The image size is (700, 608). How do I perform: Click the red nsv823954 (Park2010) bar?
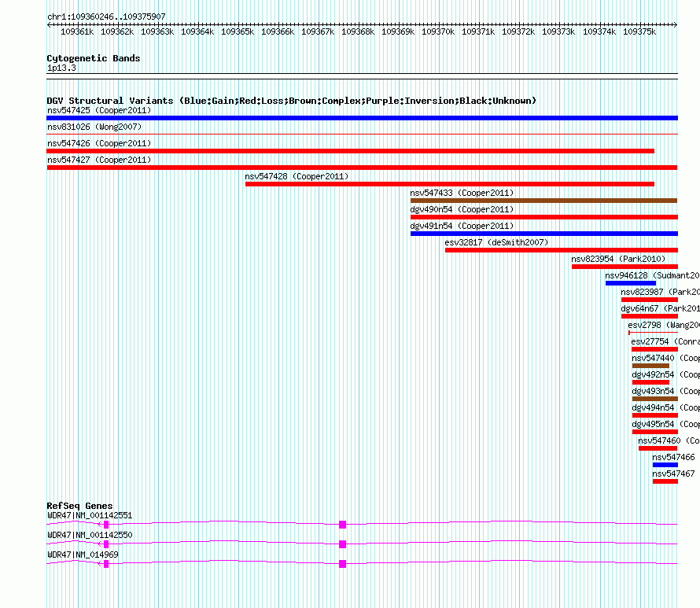pos(624,267)
